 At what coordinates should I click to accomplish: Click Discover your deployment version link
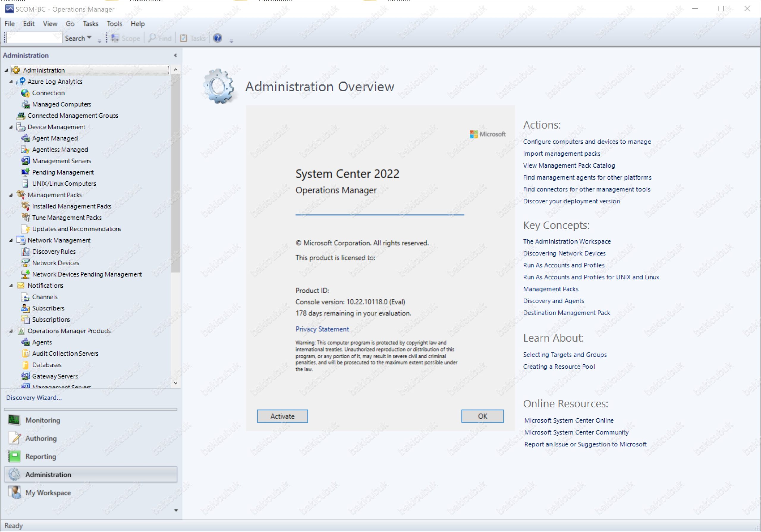(x=572, y=201)
